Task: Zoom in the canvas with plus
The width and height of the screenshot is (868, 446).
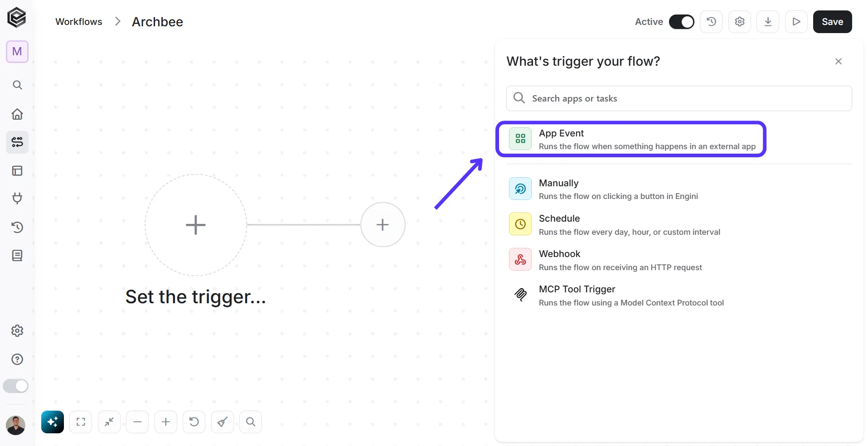Action: point(166,422)
